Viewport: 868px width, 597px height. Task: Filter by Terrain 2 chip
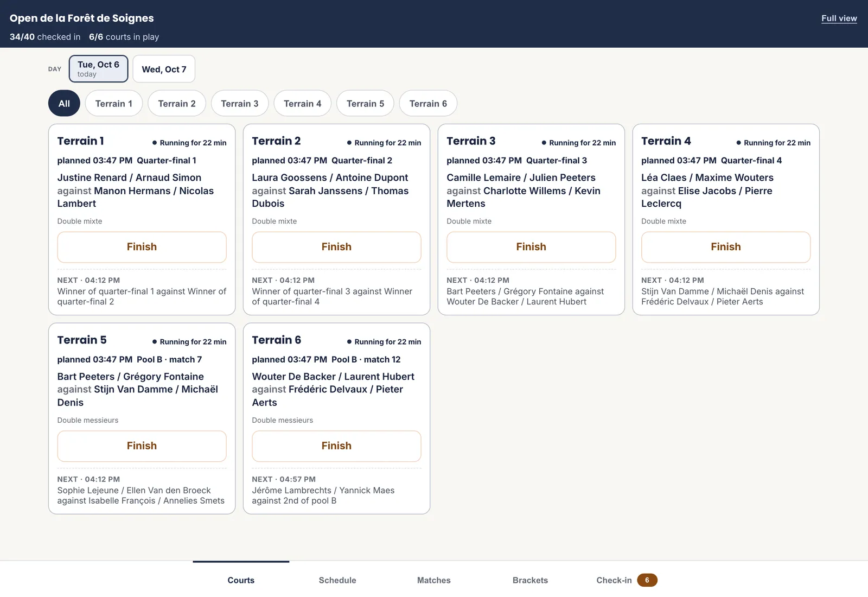click(177, 103)
